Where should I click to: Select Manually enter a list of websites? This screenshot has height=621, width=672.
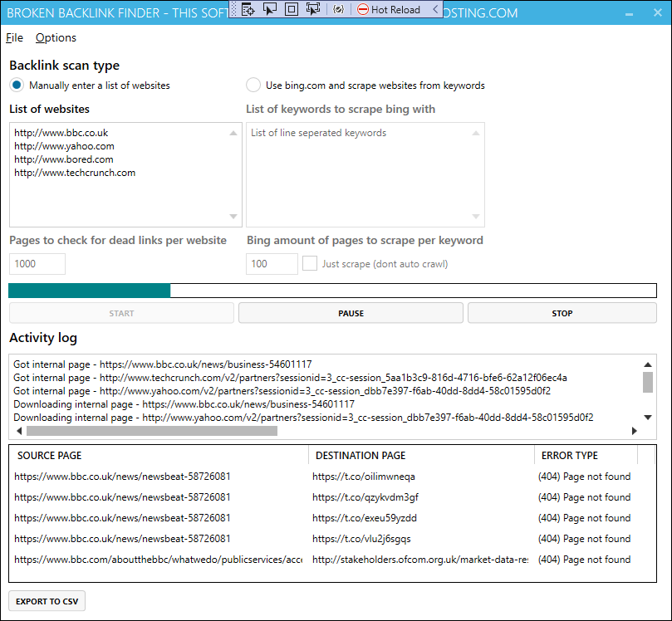pyautogui.click(x=90, y=86)
